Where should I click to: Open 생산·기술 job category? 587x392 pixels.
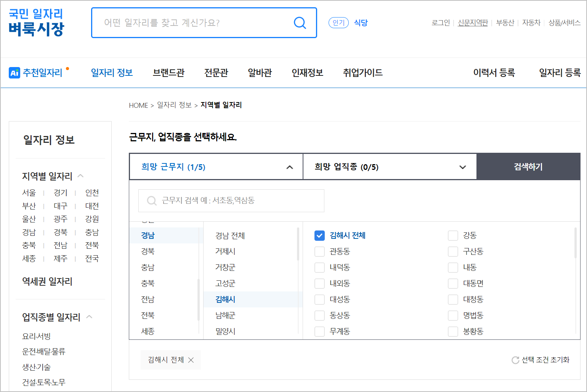click(37, 367)
